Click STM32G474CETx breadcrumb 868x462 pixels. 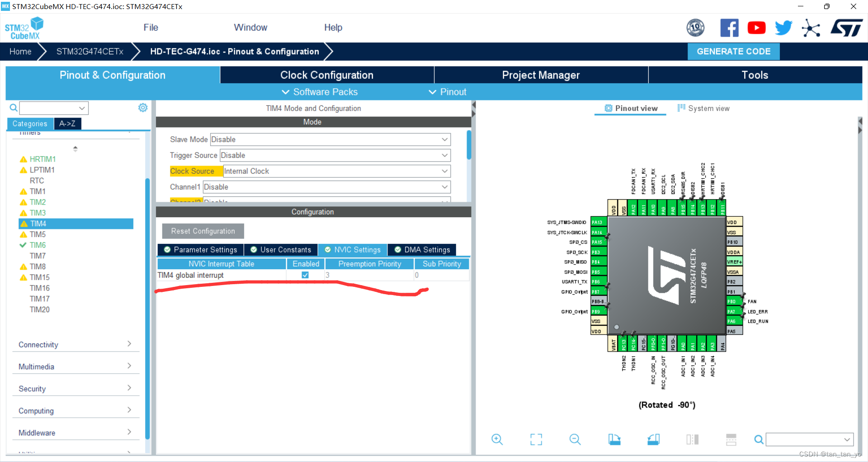pyautogui.click(x=90, y=52)
